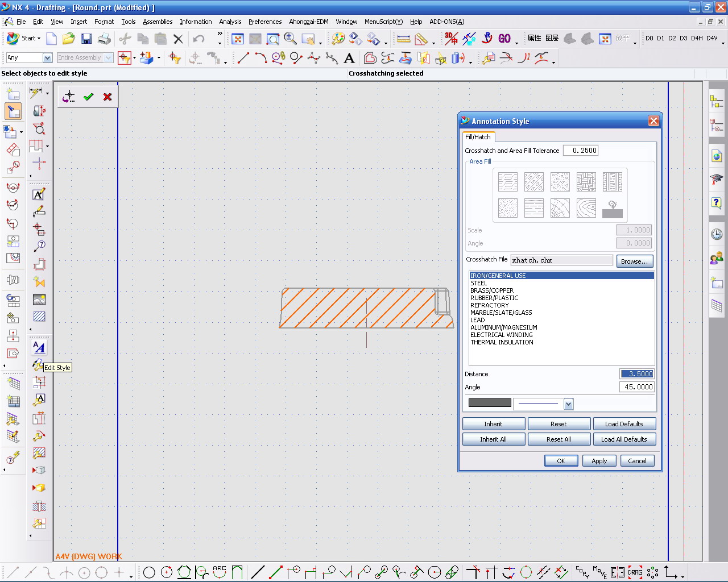This screenshot has width=728, height=582.
Task: Click the New file icon
Action: pos(52,39)
